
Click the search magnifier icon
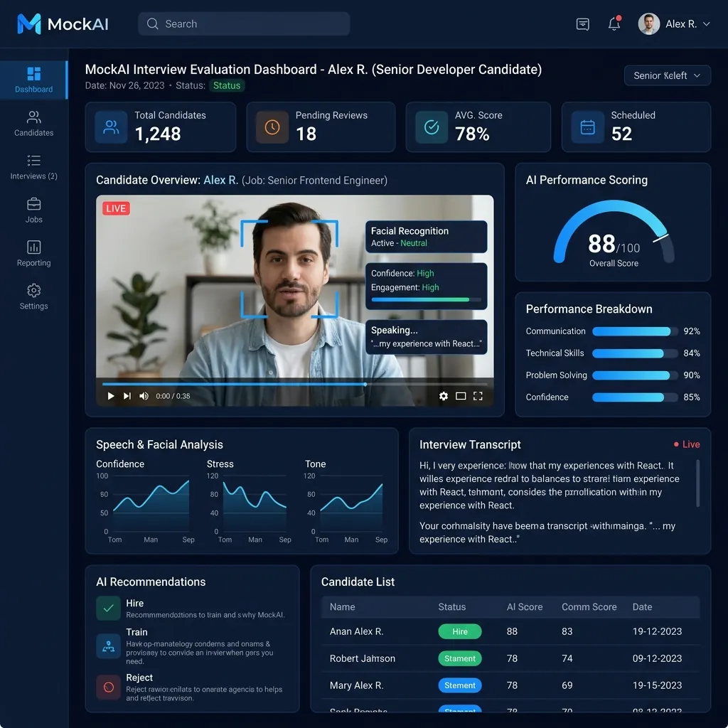tap(153, 23)
